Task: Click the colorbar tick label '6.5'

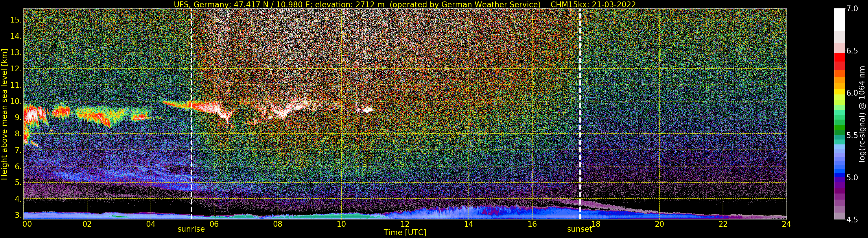Action: (852, 51)
